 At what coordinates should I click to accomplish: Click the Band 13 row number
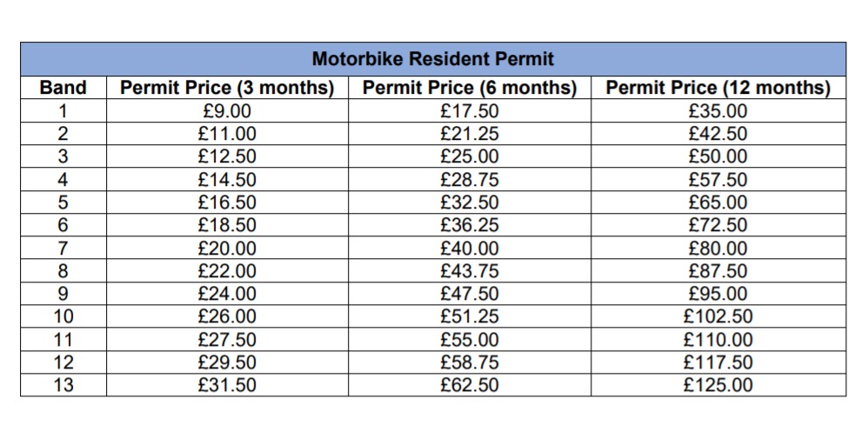(x=63, y=385)
